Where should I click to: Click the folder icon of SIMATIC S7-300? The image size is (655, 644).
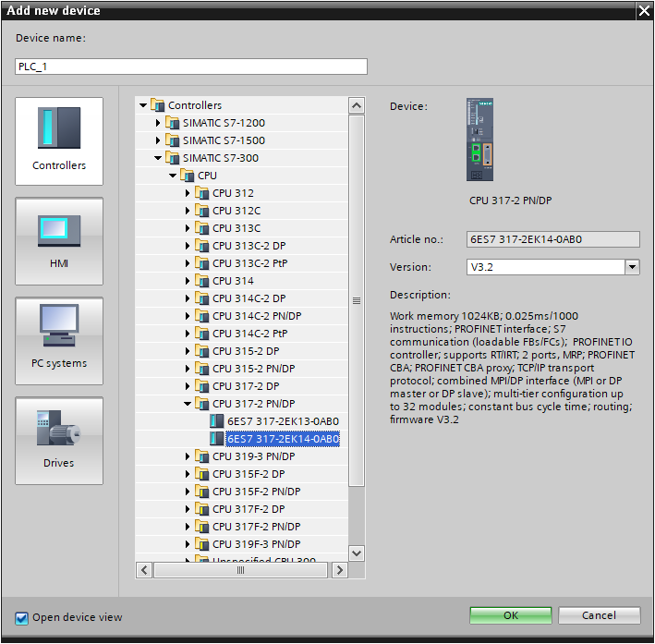[172, 158]
